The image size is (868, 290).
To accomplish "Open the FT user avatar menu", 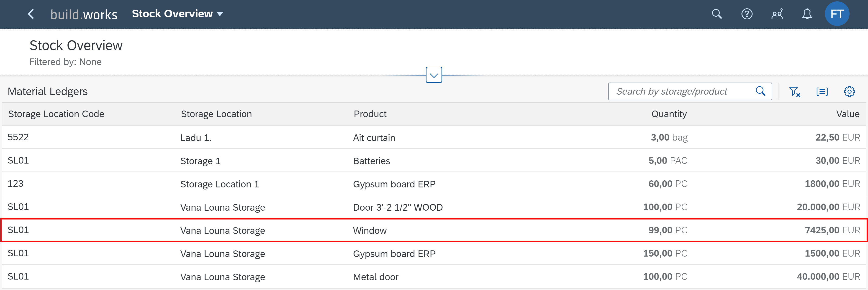I will [837, 14].
